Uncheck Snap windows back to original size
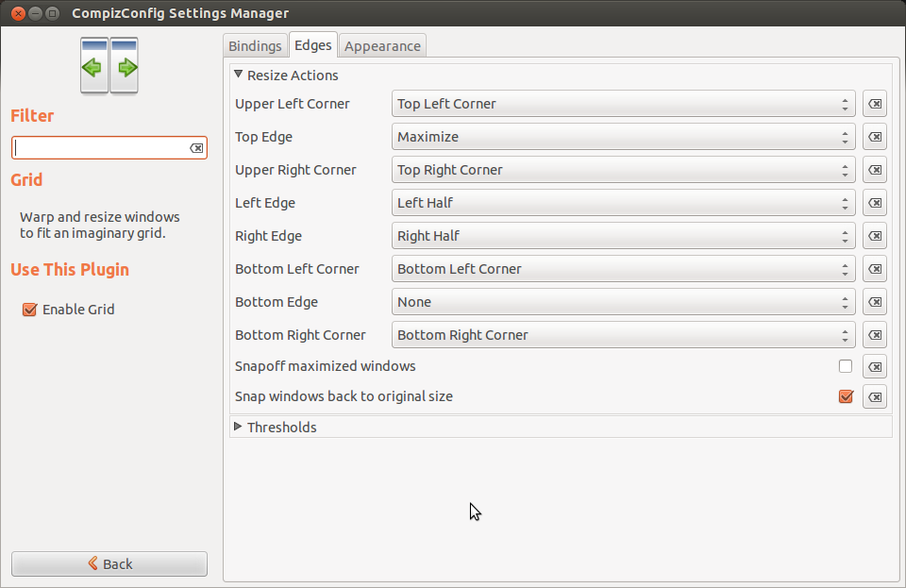The width and height of the screenshot is (906, 588). point(846,396)
